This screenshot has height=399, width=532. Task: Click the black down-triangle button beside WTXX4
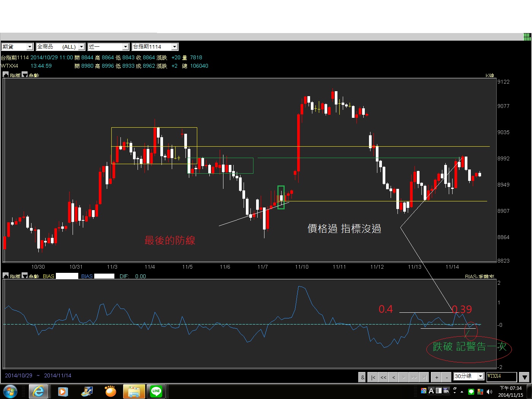[524, 377]
